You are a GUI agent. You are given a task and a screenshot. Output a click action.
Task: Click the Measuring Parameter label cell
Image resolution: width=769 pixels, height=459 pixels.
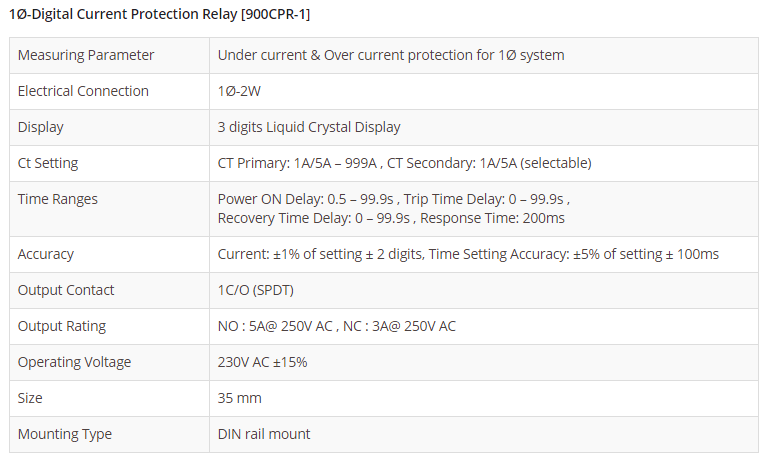[85, 55]
